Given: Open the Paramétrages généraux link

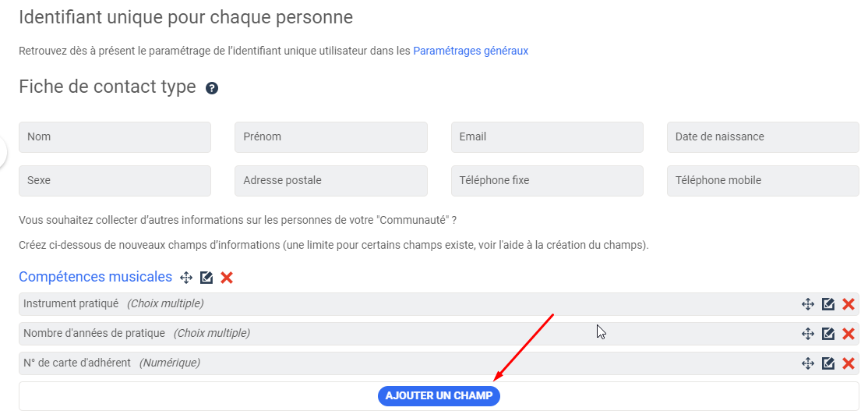Looking at the screenshot, I should pyautogui.click(x=471, y=51).
